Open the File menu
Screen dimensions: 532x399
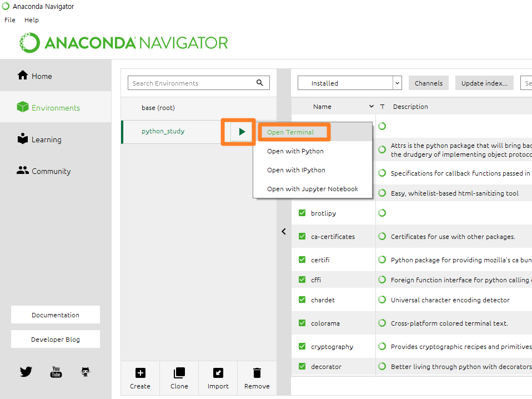tap(10, 20)
